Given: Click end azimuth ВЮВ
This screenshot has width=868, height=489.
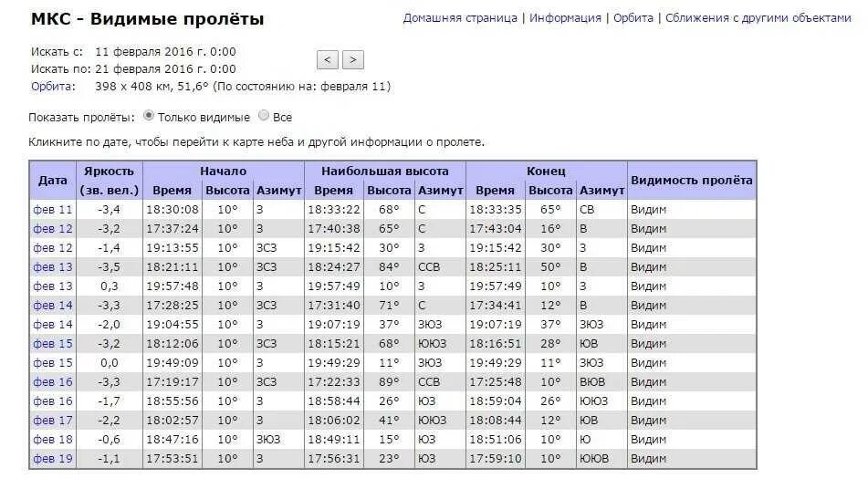Looking at the screenshot, I should (592, 382).
